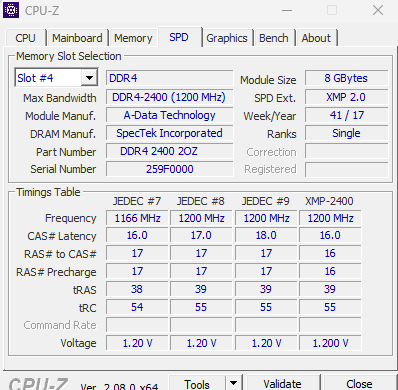Open the Graphics tab

pyautogui.click(x=227, y=38)
